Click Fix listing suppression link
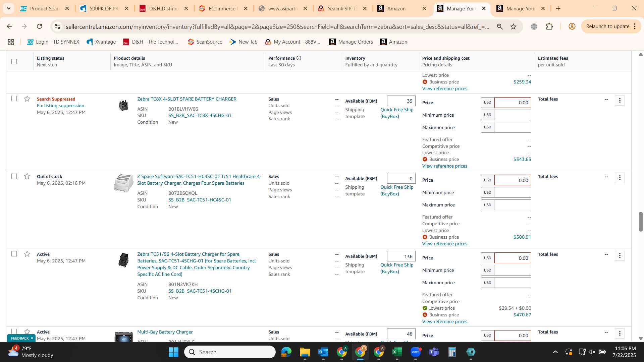644x362 pixels. (x=60, y=106)
